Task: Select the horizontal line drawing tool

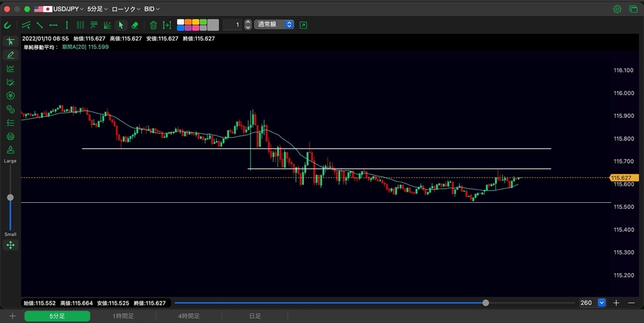Action: (x=53, y=25)
